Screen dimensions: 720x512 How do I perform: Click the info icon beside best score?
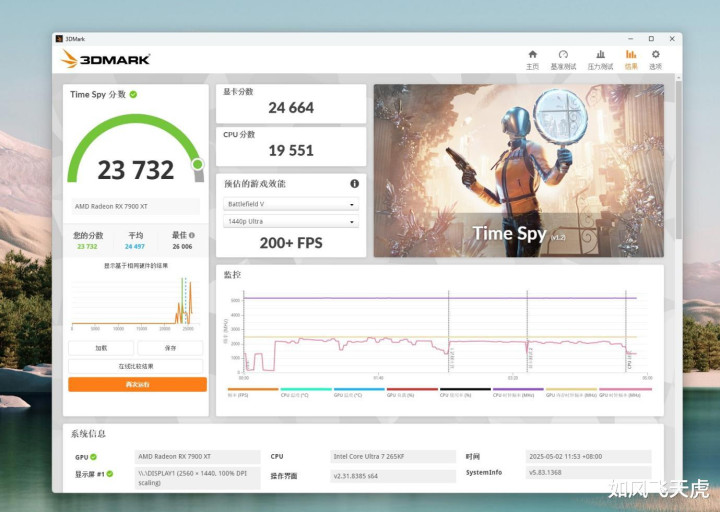coord(191,235)
